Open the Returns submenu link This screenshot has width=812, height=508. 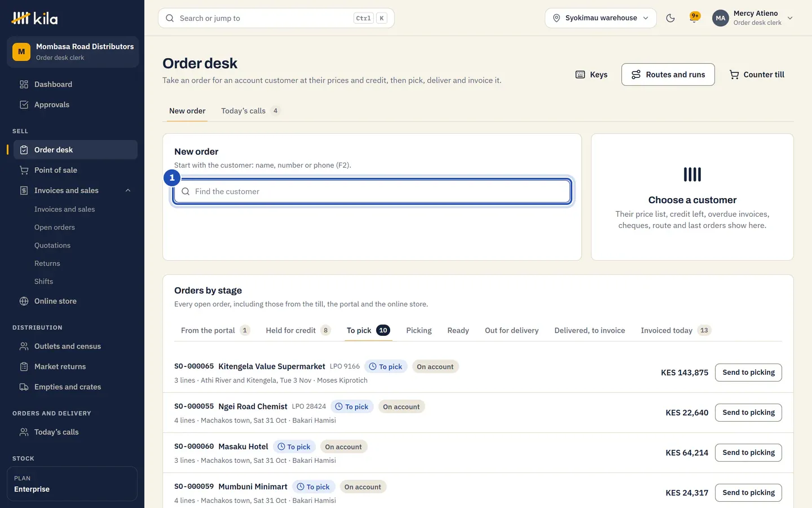coord(47,264)
